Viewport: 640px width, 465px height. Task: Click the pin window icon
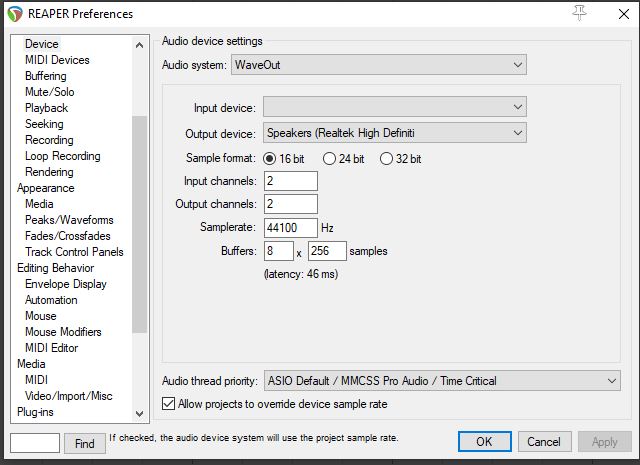[579, 13]
